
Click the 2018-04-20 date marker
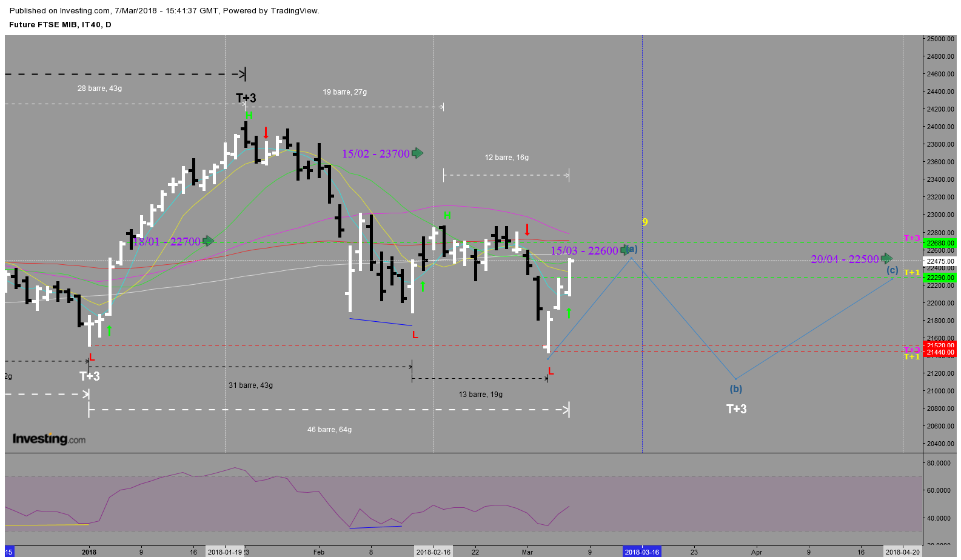[903, 552]
